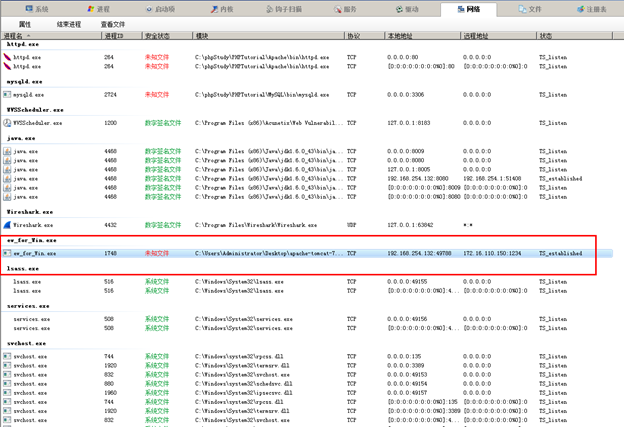Click the Wireshark.exe shark fin icon
The image size is (624, 427).
[7, 225]
